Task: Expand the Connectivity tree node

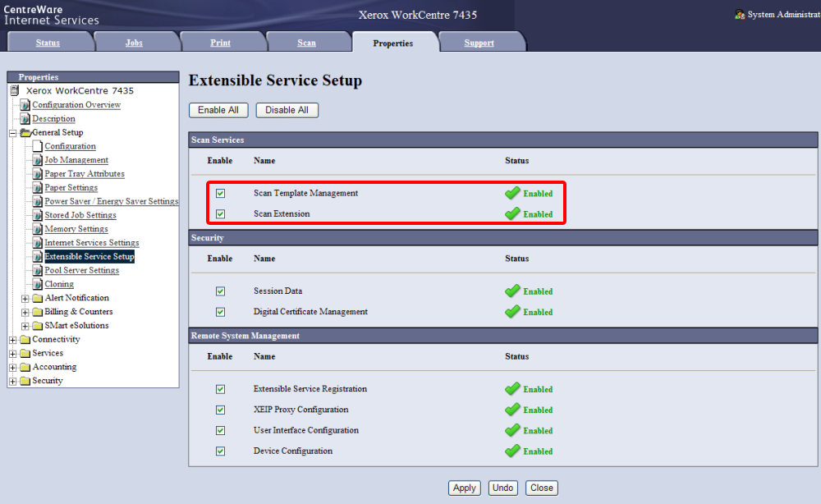Action: click(x=13, y=340)
